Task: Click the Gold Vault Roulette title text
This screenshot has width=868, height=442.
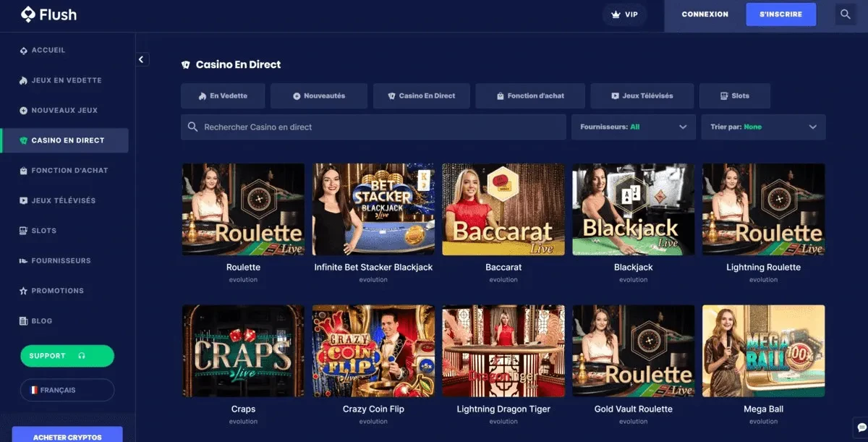Action: click(634, 409)
